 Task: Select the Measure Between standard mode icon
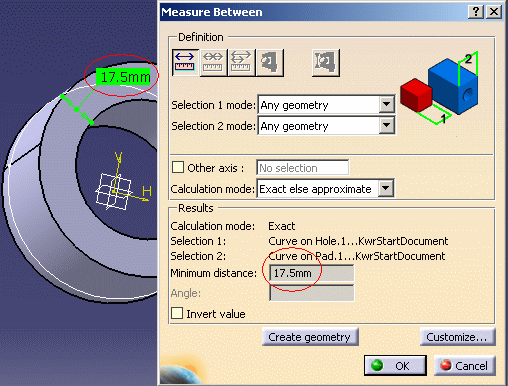point(185,62)
